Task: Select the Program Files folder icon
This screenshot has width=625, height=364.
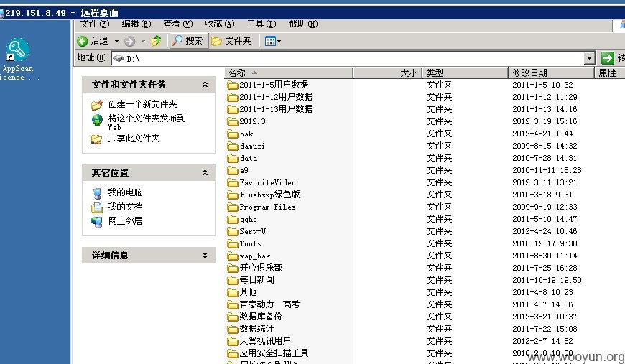Action: (x=232, y=207)
